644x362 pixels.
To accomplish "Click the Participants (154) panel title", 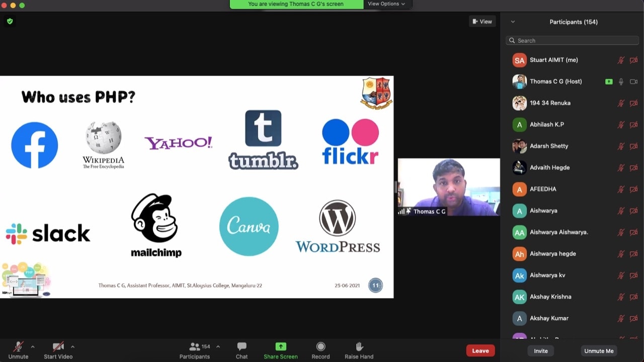I will click(574, 22).
